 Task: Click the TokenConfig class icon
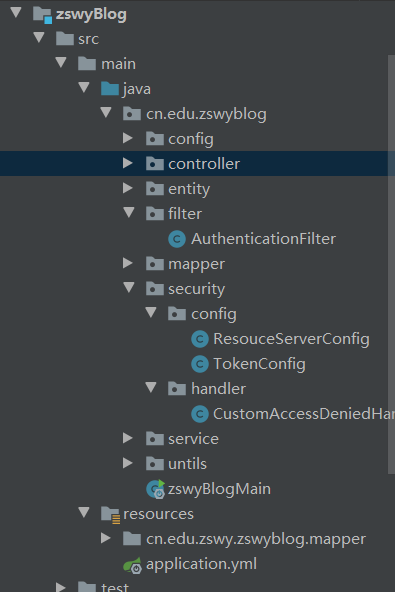(x=200, y=364)
